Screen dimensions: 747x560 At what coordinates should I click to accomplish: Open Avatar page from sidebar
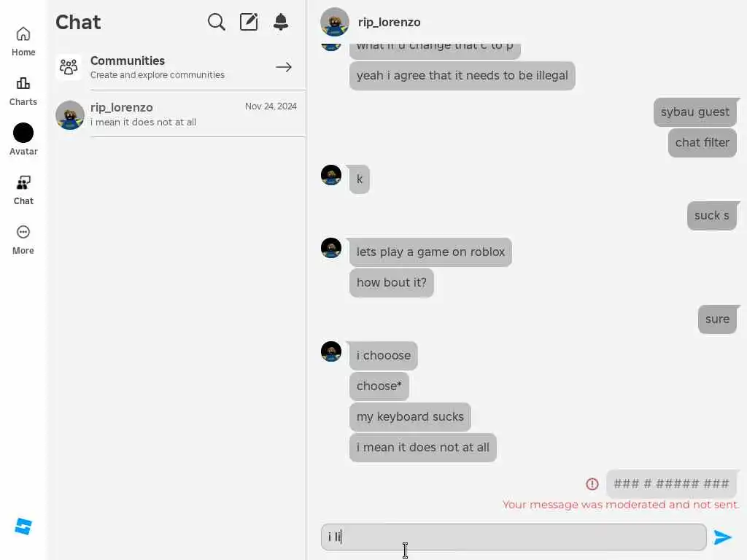coord(23,139)
